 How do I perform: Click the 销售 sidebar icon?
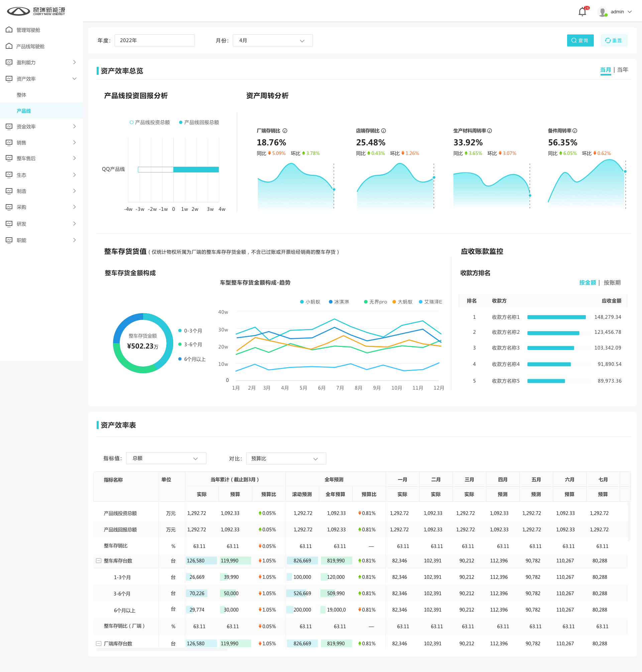9,143
